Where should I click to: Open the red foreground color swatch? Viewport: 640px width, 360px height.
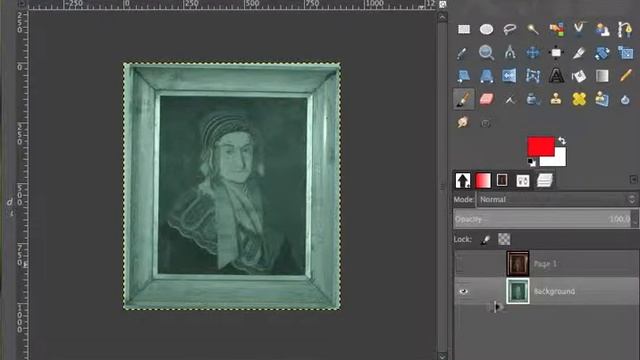tap(540, 146)
